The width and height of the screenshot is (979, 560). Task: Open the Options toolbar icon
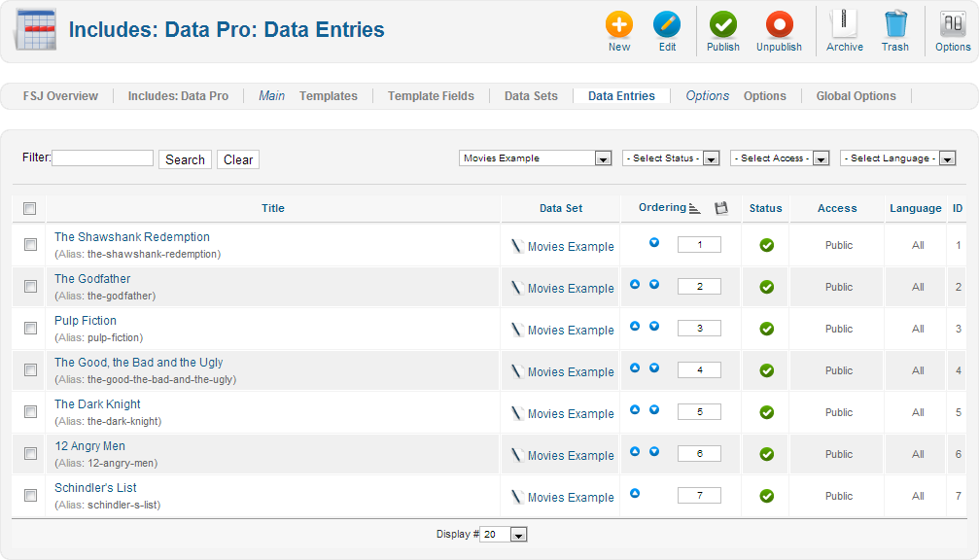tap(953, 25)
